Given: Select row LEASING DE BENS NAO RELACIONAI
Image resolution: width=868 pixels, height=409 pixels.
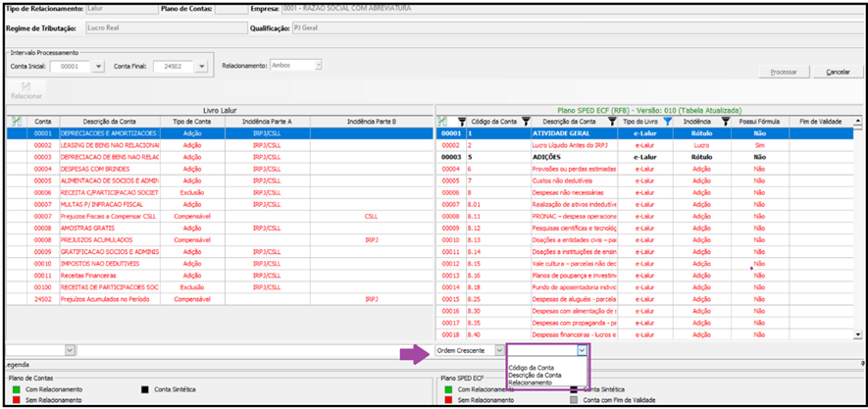Looking at the screenshot, I should coord(220,144).
